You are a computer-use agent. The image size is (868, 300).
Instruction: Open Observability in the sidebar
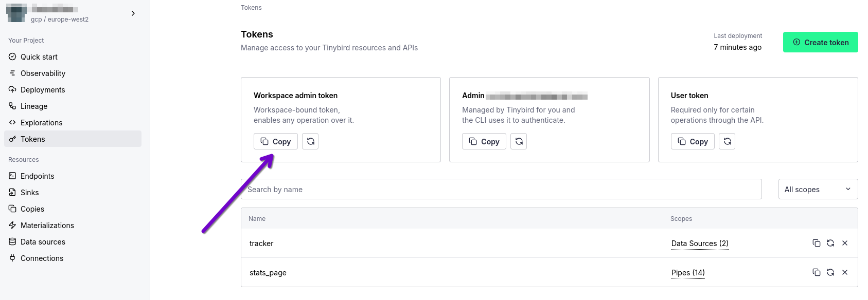43,73
